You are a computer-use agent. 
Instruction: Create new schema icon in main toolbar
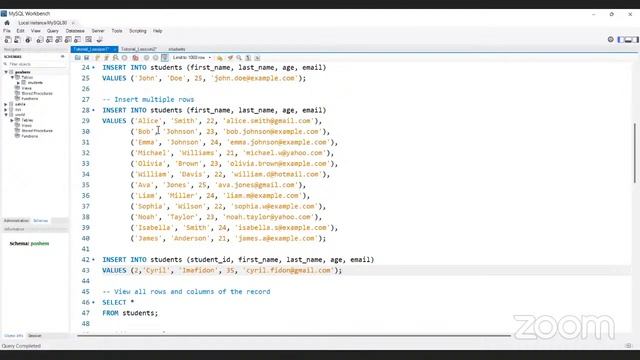pos(40,40)
